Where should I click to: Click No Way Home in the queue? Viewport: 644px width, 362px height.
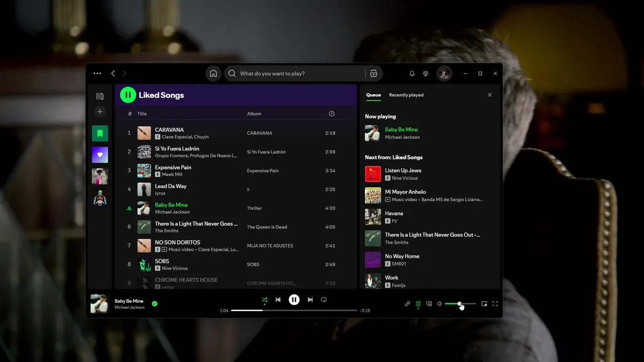(x=402, y=256)
